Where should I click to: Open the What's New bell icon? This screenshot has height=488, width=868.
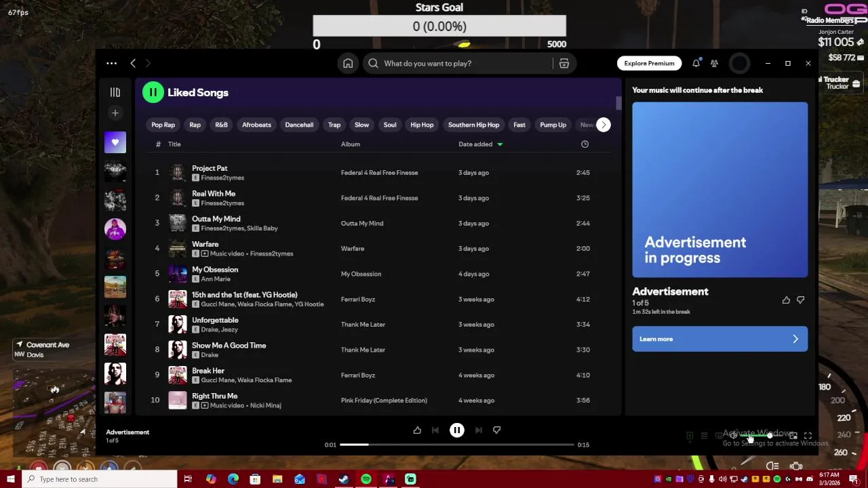pyautogui.click(x=696, y=63)
